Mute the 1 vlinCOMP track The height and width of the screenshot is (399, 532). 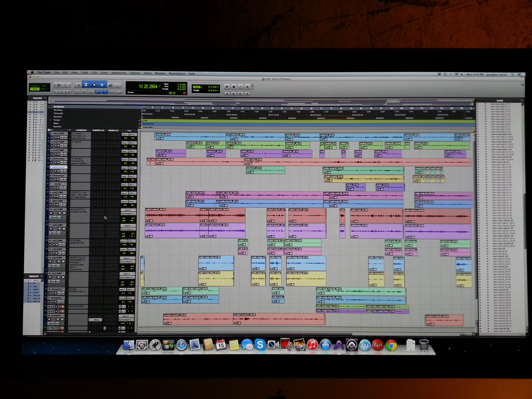pos(58,137)
